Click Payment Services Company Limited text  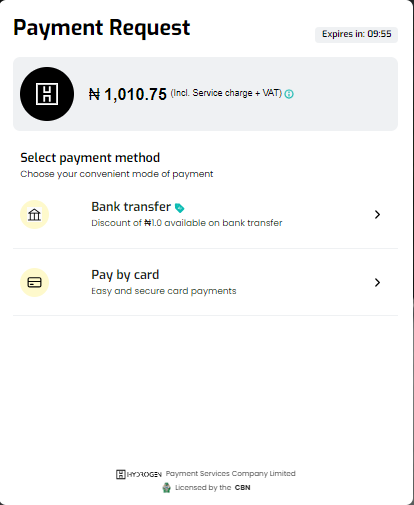pyautogui.click(x=231, y=474)
